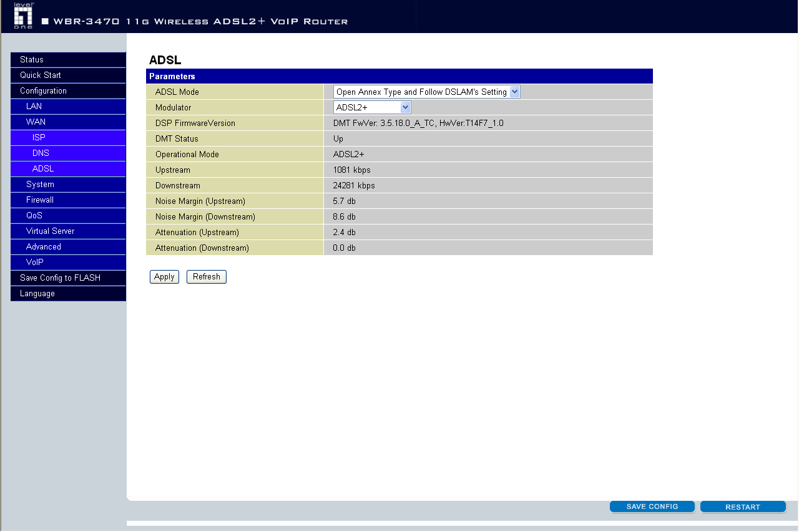Open the Firewall configuration

tap(68, 200)
